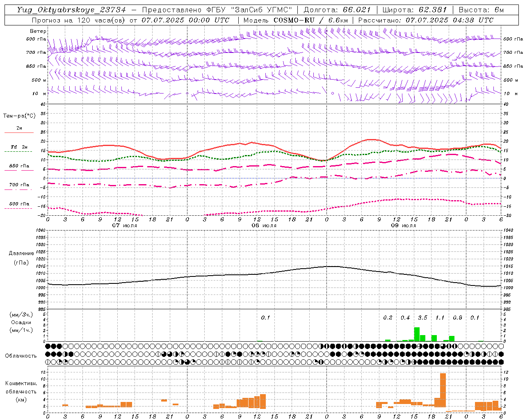This screenshot has width=525, height=420.
Task: Select the (км) convective cloud unit label
Action: point(21,399)
